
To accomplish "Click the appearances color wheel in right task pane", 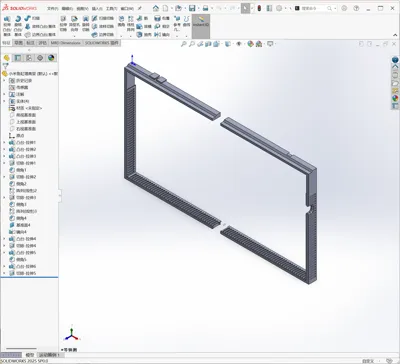I will coord(395,98).
